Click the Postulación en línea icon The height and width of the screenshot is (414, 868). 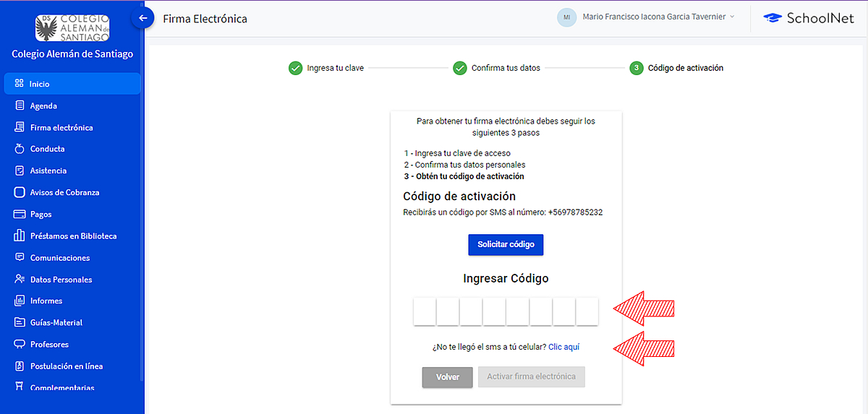pyautogui.click(x=20, y=366)
